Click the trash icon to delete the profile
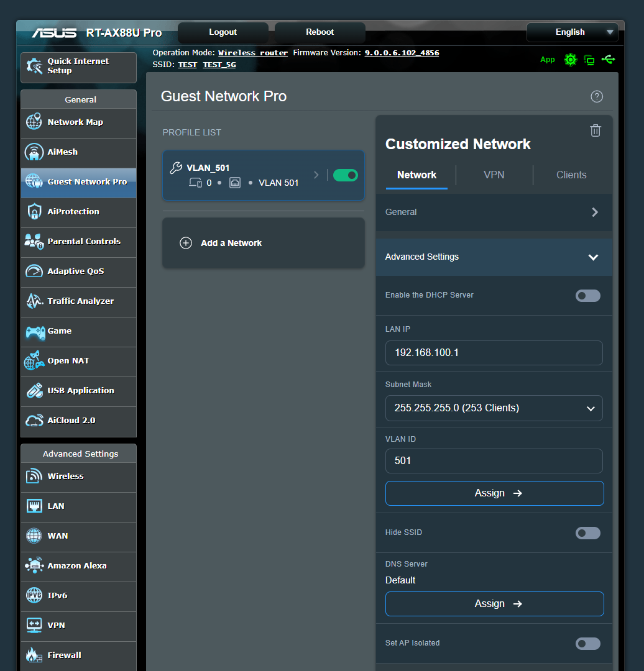 tap(595, 130)
